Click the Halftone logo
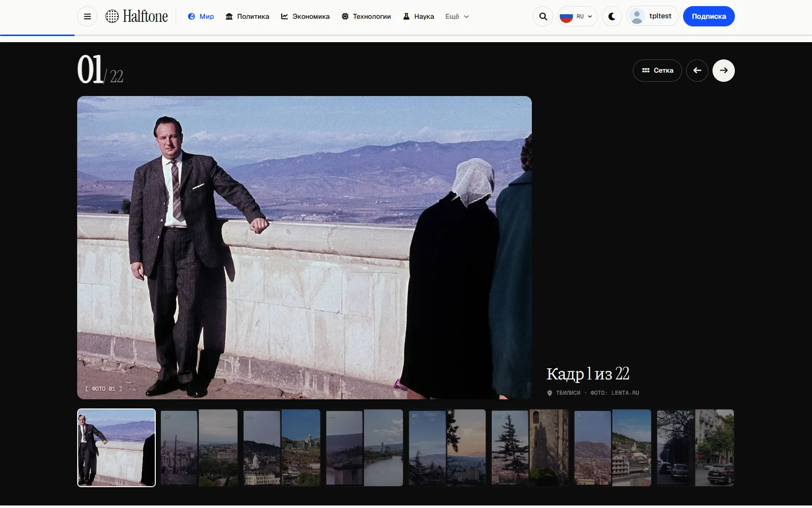The image size is (812, 508). coord(137,16)
